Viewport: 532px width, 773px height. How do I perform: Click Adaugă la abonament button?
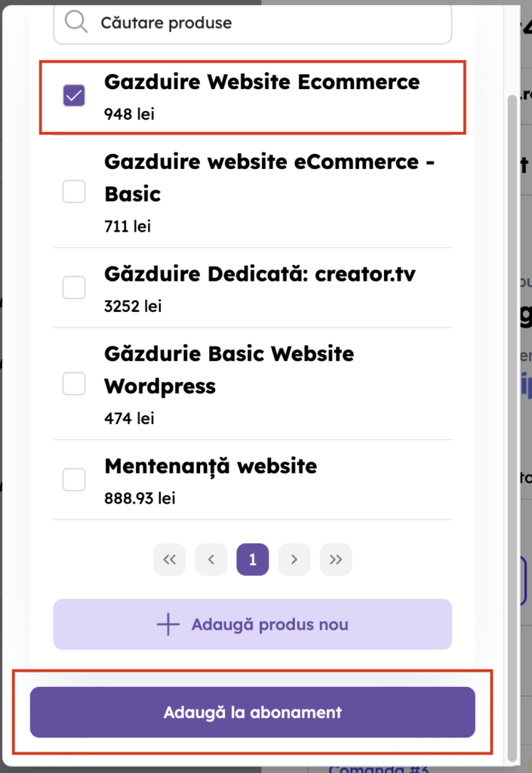253,712
